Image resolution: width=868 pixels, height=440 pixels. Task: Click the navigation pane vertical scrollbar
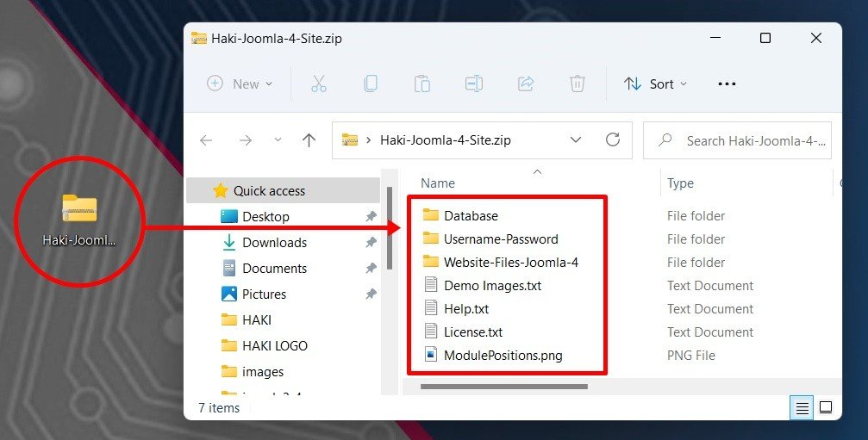[x=390, y=228]
